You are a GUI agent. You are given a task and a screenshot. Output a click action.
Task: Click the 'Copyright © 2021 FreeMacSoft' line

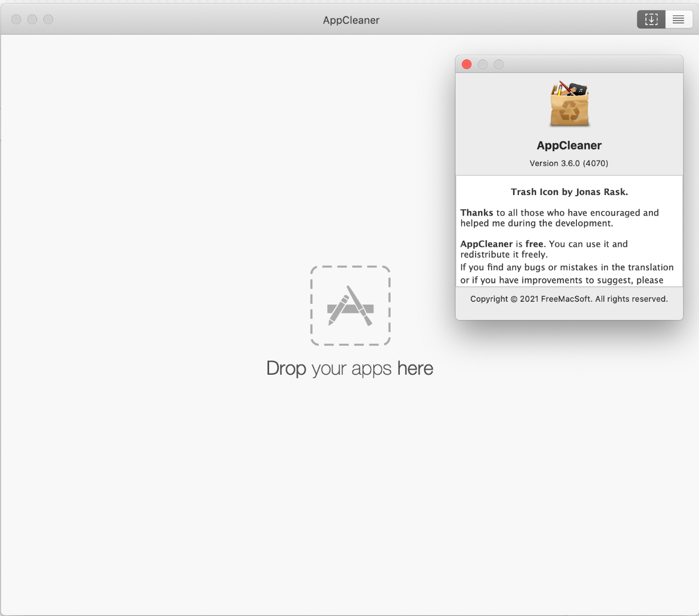point(569,299)
